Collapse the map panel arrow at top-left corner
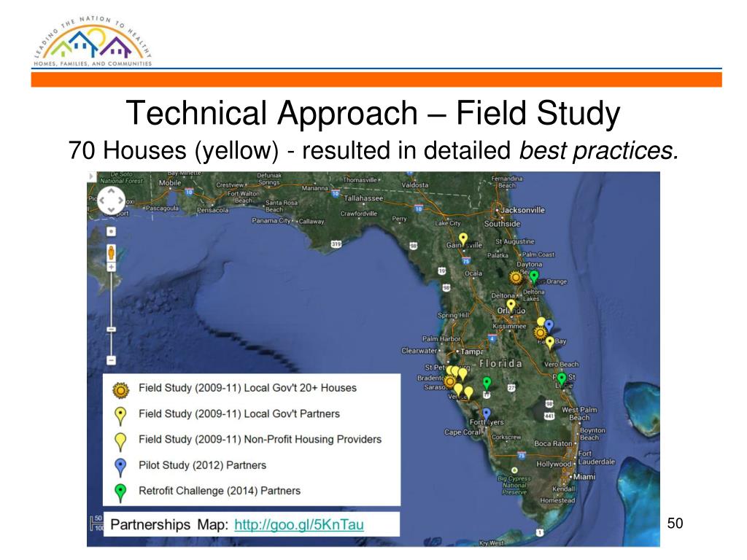The width and height of the screenshot is (747, 560). 91,176
